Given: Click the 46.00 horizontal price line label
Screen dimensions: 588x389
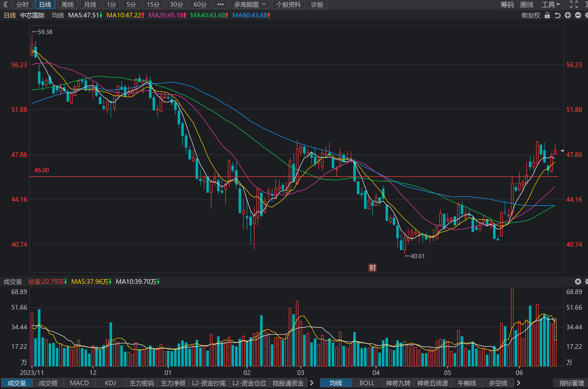Looking at the screenshot, I should pos(41,170).
